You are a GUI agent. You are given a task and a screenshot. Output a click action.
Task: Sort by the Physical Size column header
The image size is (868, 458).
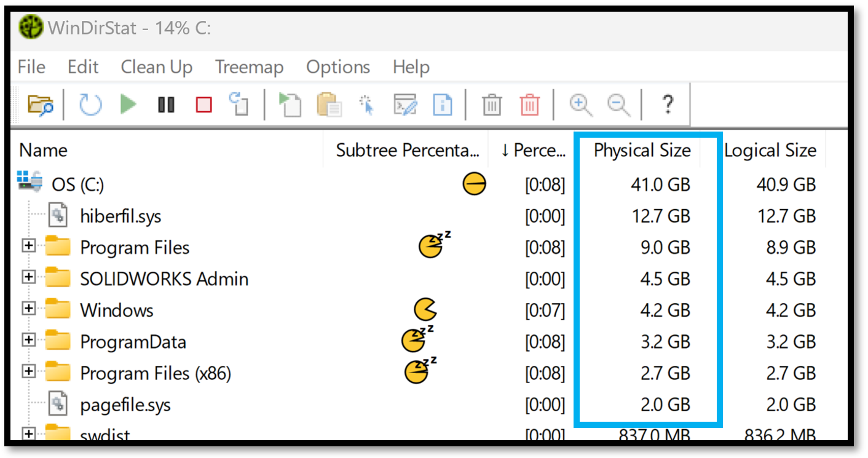[x=642, y=149]
